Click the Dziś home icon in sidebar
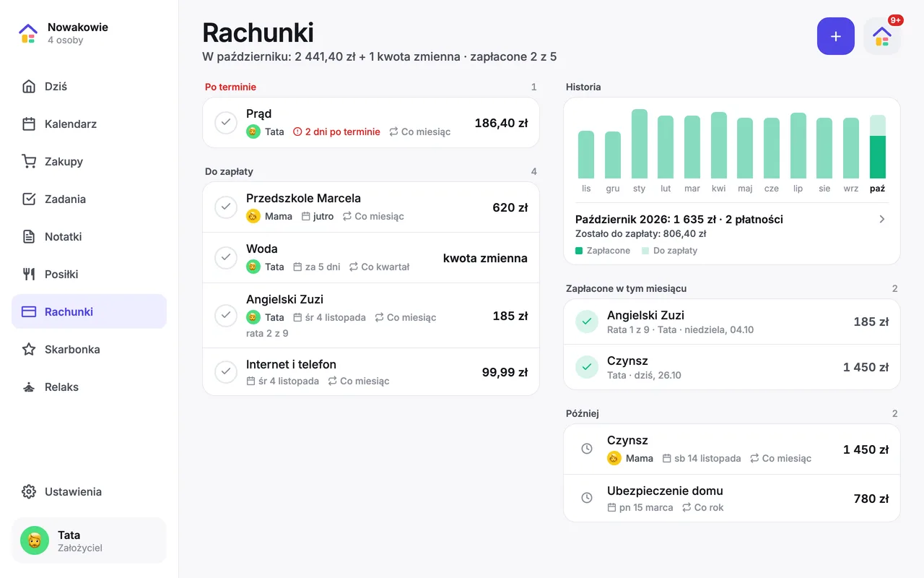The width and height of the screenshot is (924, 578). pos(29,87)
